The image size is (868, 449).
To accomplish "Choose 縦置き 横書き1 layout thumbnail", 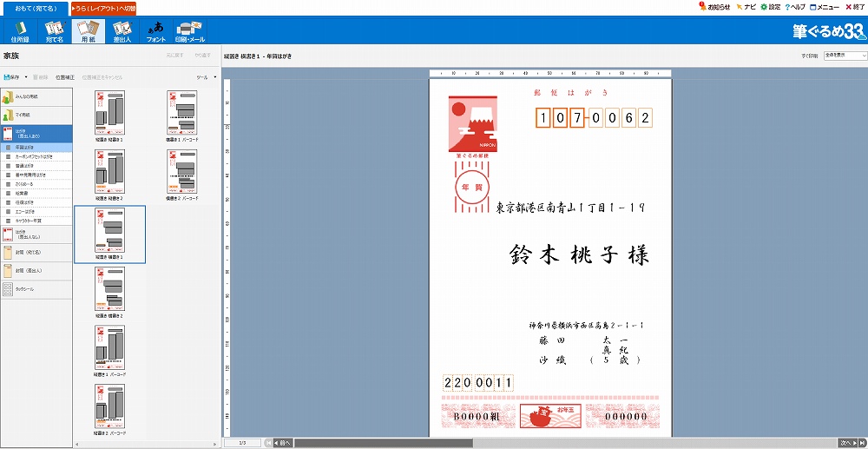I will [109, 234].
